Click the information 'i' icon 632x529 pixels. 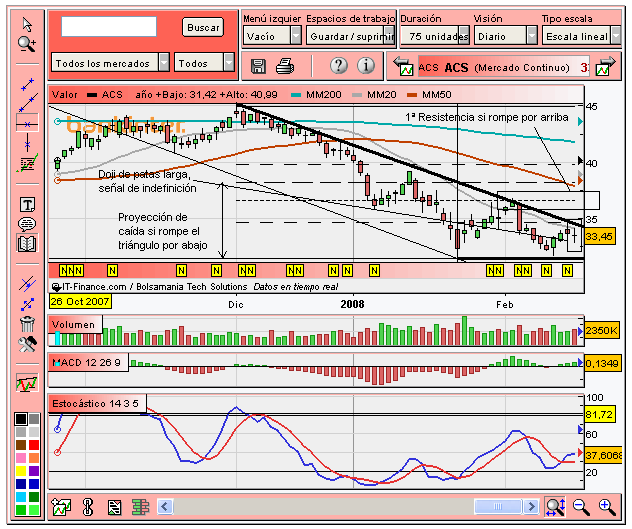point(366,65)
